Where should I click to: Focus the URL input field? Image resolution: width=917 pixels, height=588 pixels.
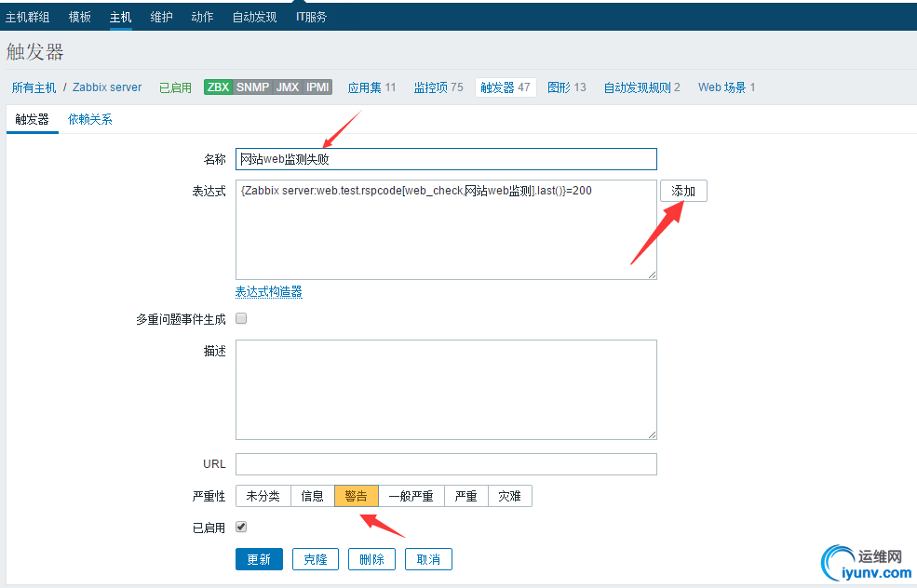click(x=446, y=464)
